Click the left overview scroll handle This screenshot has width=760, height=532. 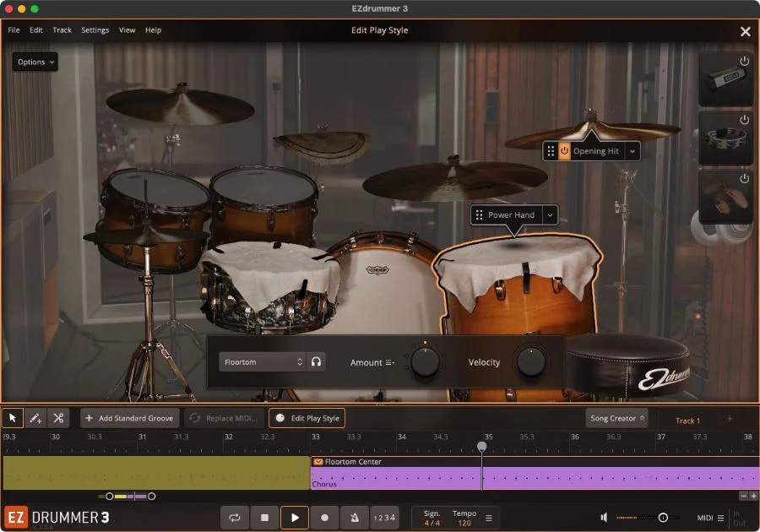110,497
